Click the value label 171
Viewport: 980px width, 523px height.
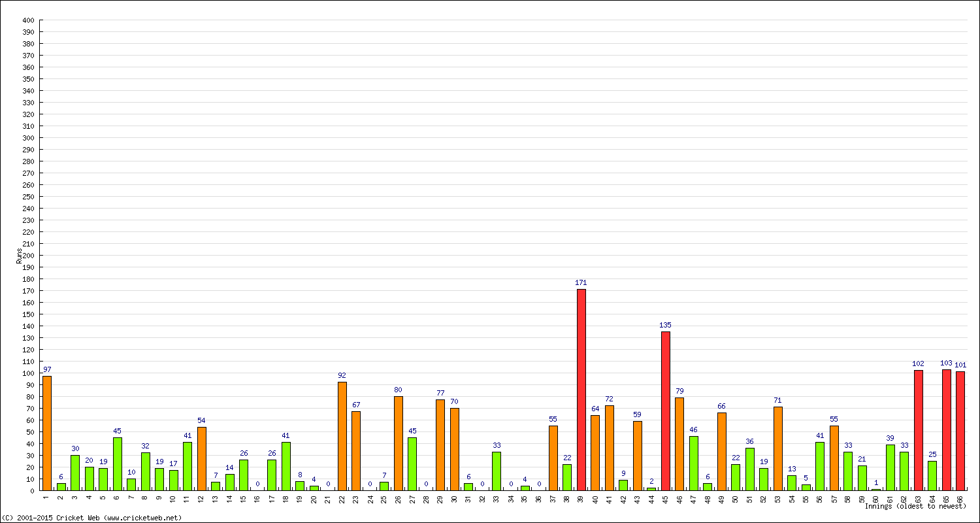(x=581, y=282)
